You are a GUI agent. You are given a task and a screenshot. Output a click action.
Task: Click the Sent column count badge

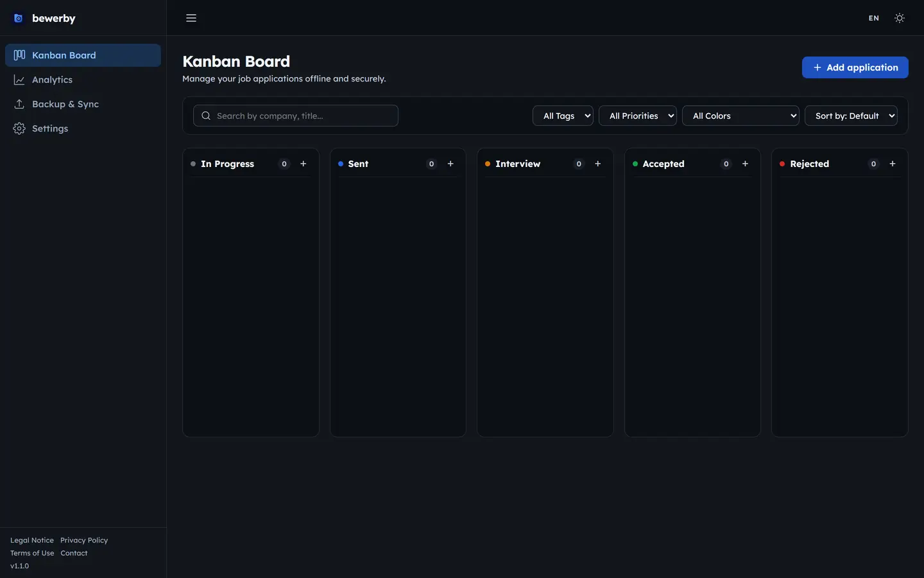pyautogui.click(x=431, y=164)
